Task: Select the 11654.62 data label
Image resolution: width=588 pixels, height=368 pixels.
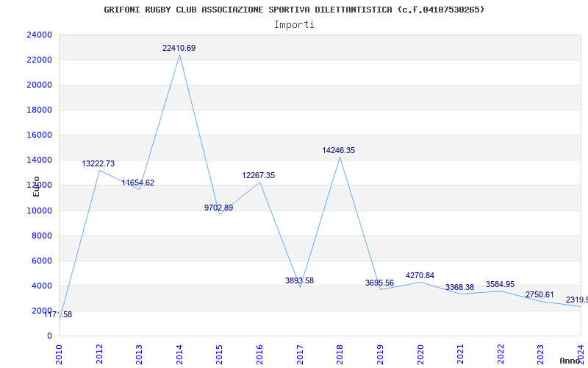Action: (138, 183)
